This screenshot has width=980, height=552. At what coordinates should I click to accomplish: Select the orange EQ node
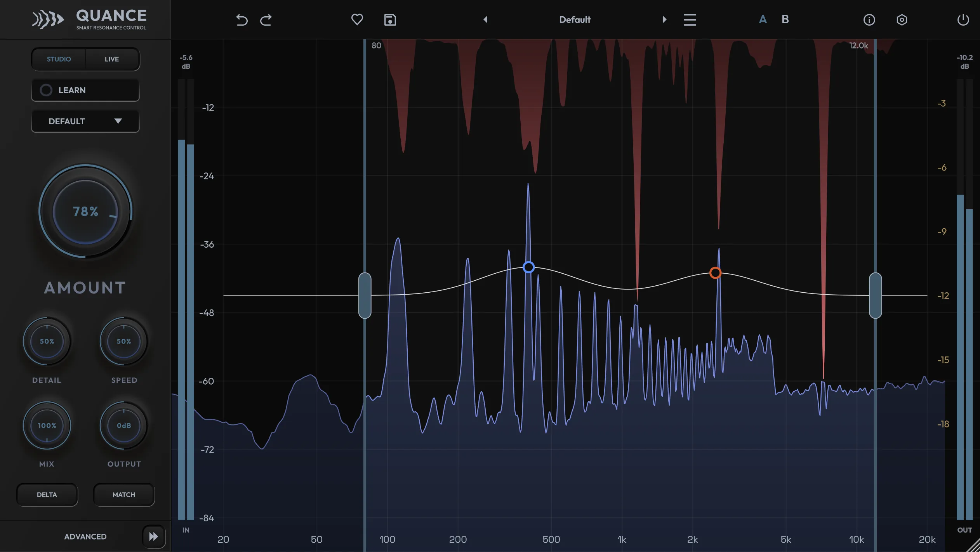tap(715, 273)
